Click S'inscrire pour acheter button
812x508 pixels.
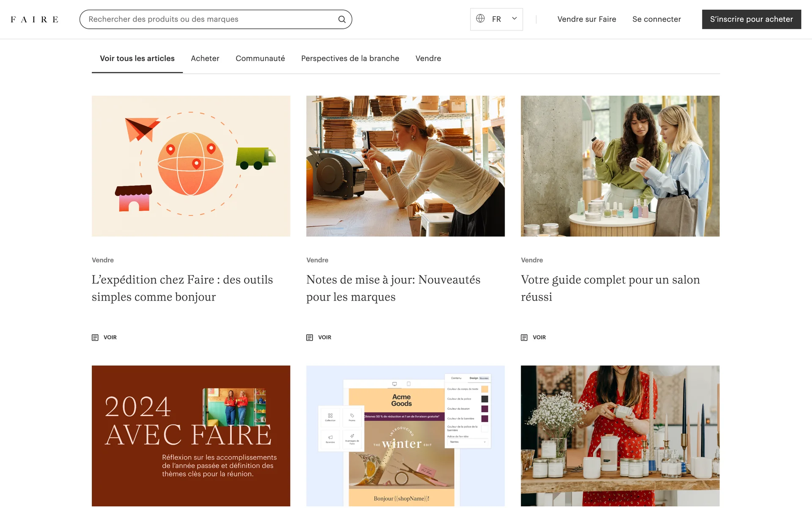click(x=751, y=19)
